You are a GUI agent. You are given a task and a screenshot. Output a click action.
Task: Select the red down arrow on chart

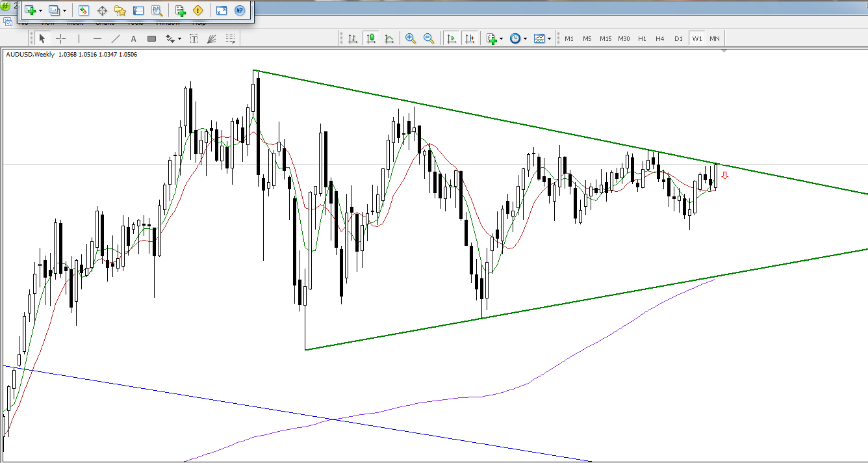[x=724, y=174]
